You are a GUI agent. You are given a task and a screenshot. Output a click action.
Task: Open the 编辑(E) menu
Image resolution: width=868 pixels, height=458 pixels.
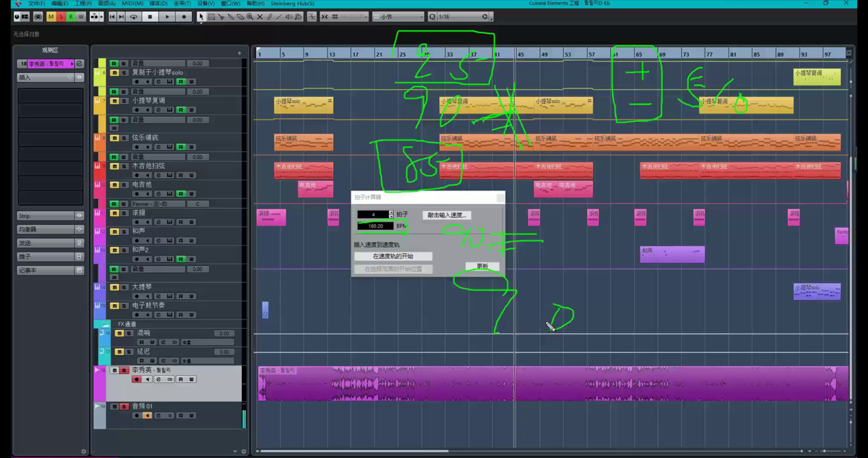click(60, 4)
